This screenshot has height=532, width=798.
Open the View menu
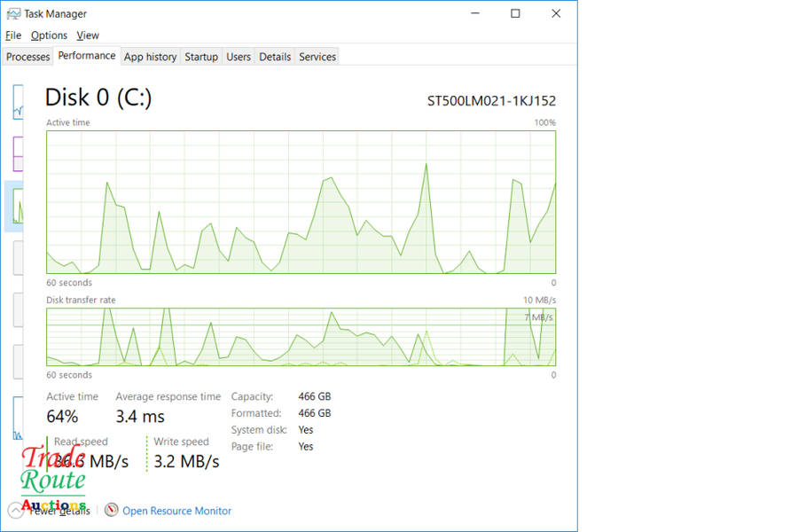pyautogui.click(x=88, y=35)
